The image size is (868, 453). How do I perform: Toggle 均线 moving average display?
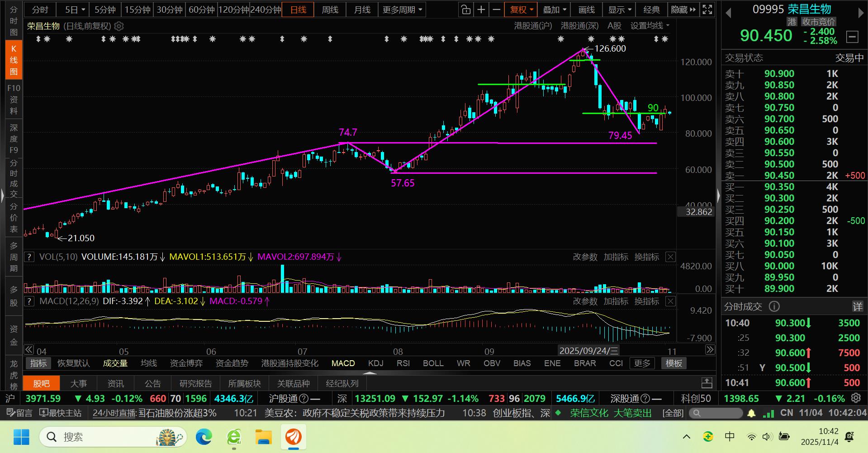(x=149, y=363)
